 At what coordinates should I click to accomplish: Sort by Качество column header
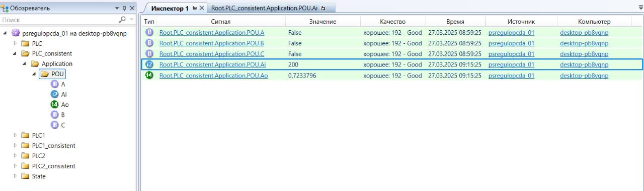[x=392, y=22]
